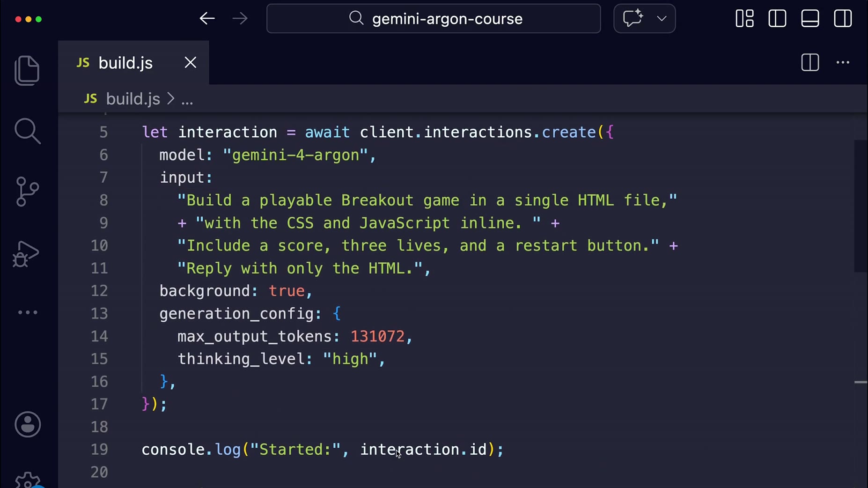Click the macOS yellow minimize button
The width and height of the screenshot is (868, 488).
(x=29, y=19)
